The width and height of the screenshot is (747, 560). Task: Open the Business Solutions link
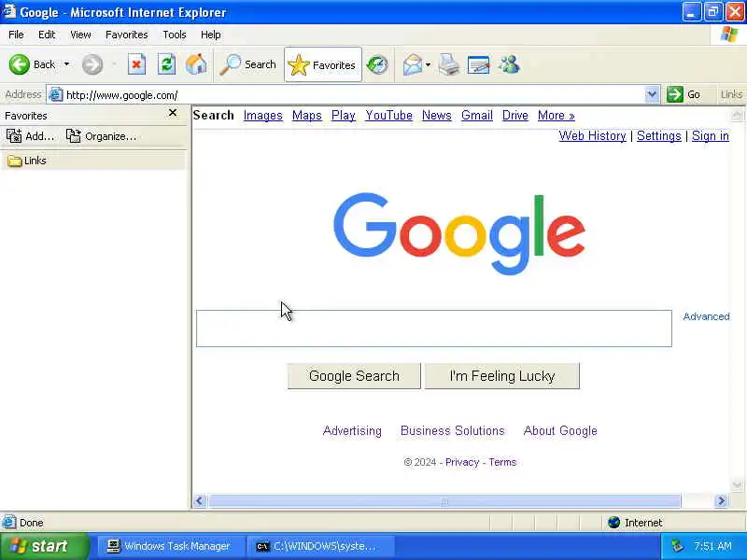pos(453,430)
